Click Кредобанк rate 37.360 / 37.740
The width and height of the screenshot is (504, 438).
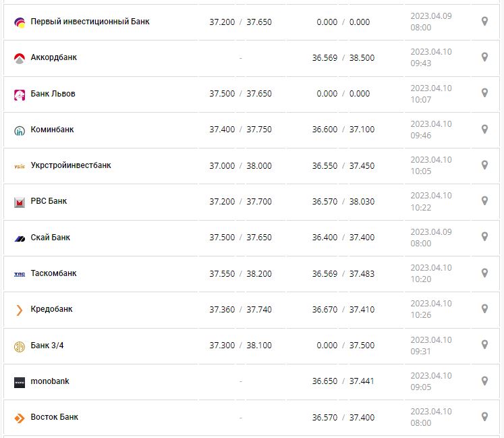pyautogui.click(x=240, y=310)
